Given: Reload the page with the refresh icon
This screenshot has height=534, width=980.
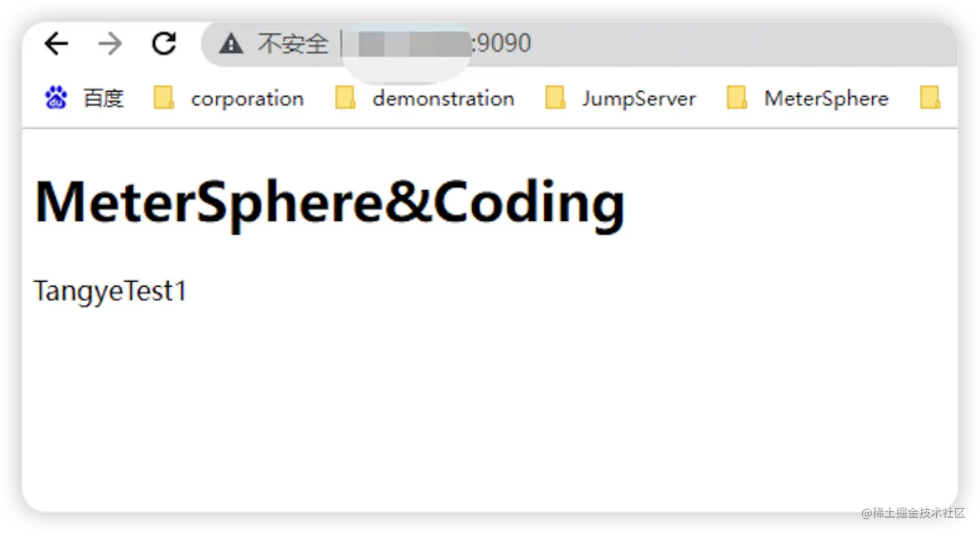Looking at the screenshot, I should (x=164, y=43).
